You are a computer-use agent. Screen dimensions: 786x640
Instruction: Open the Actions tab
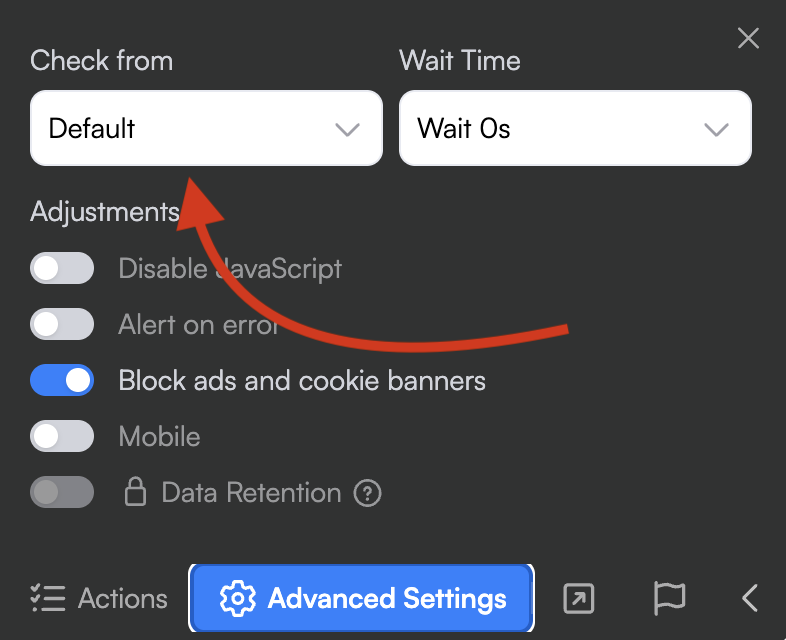[x=99, y=598]
